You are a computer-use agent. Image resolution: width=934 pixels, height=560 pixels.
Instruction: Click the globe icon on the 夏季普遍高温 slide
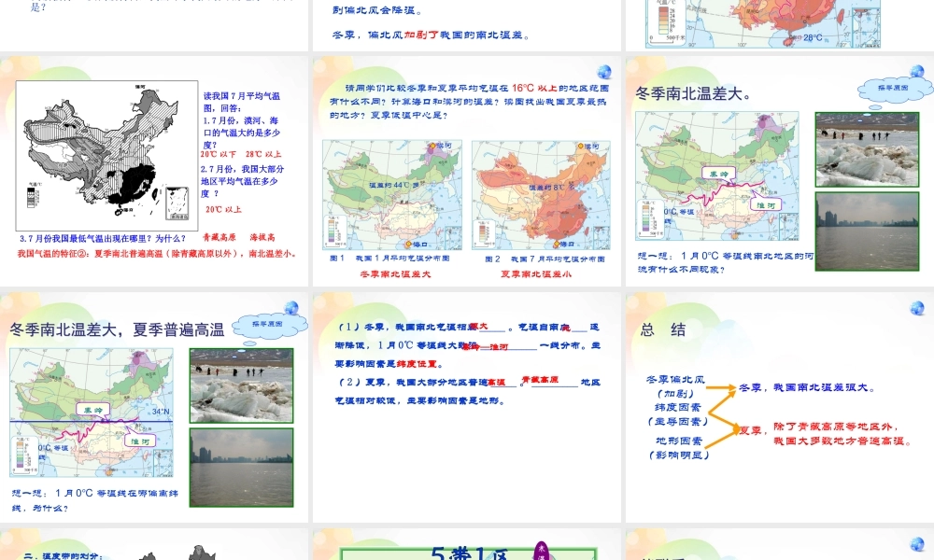click(291, 308)
